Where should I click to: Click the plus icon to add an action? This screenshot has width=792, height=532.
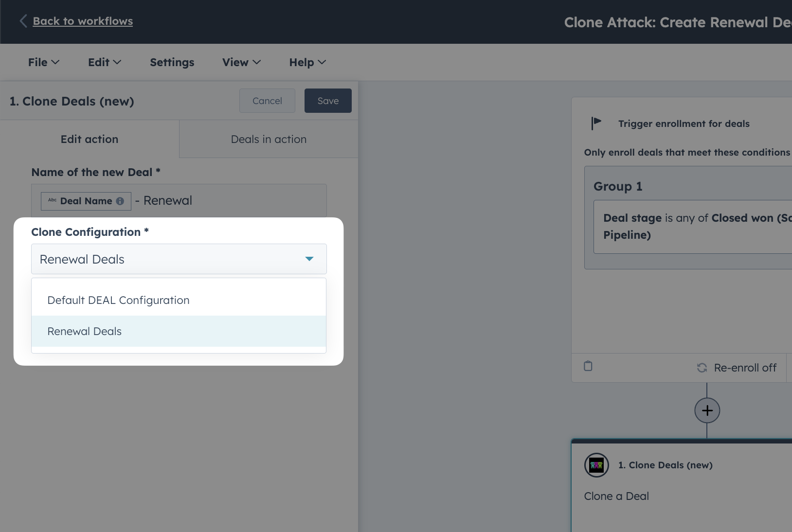707,410
